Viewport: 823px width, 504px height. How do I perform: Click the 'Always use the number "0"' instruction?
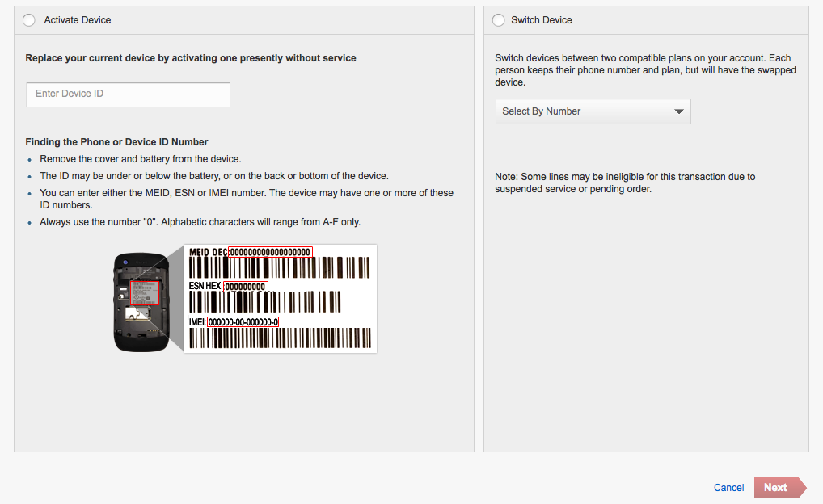point(200,222)
